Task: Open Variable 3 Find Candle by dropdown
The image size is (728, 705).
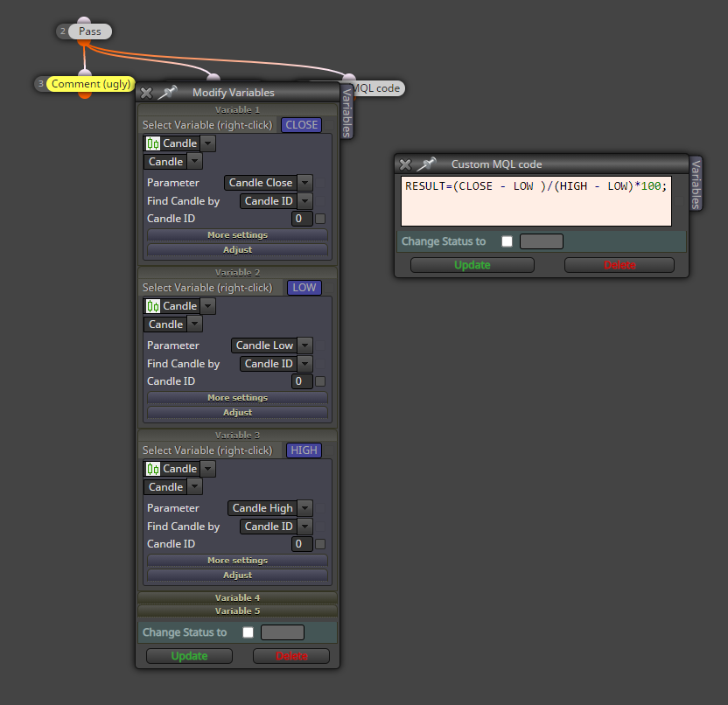Action: 304,527
